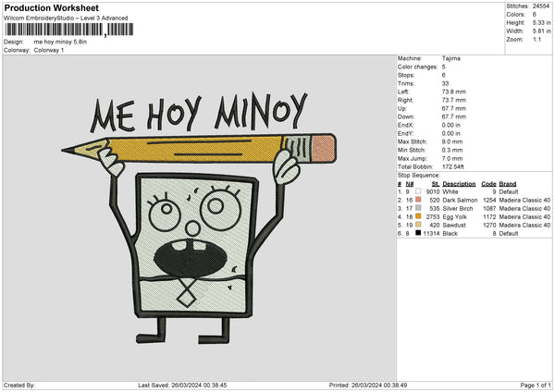Click the 'Page 1 of 1' footer text

[x=536, y=385]
